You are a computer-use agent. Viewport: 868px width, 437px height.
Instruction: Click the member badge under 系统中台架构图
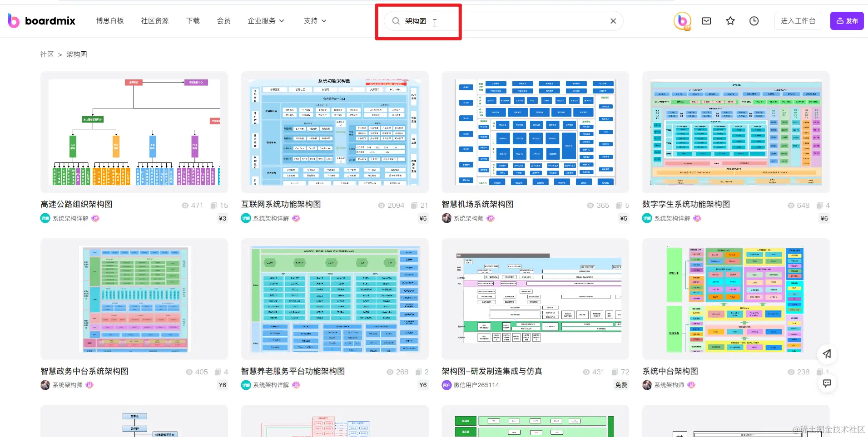point(691,385)
